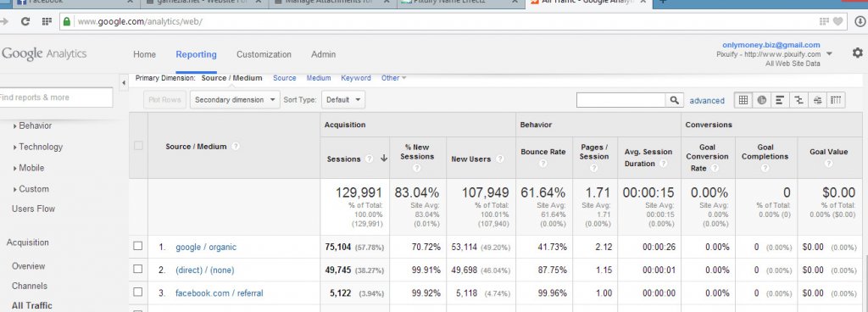Open the Sort Type Default dropdown
This screenshot has height=312, width=868.
click(342, 100)
